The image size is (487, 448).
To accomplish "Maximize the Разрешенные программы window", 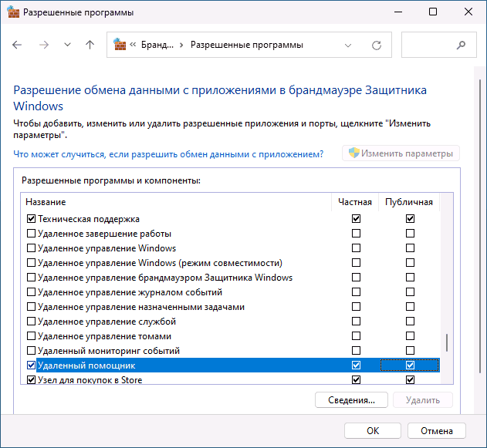I will [433, 12].
